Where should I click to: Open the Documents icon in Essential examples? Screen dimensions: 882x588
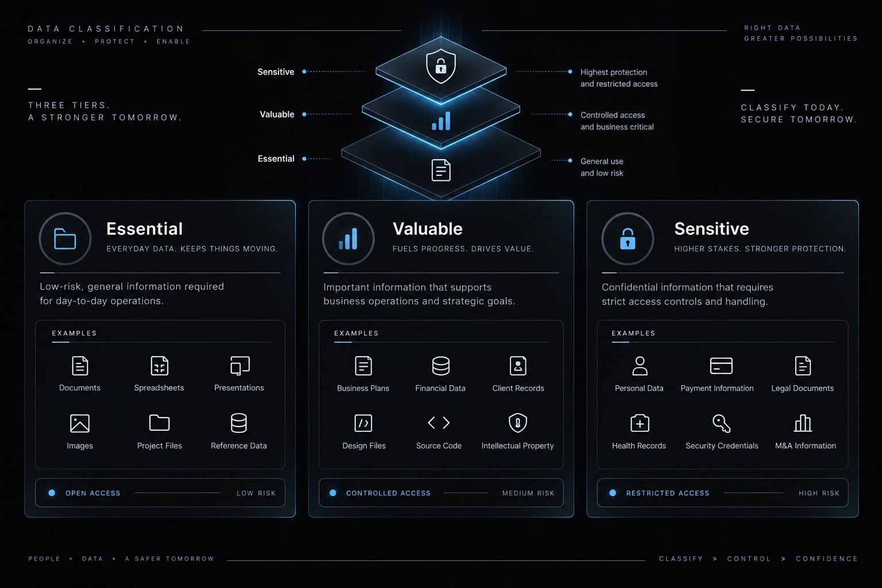pyautogui.click(x=80, y=366)
